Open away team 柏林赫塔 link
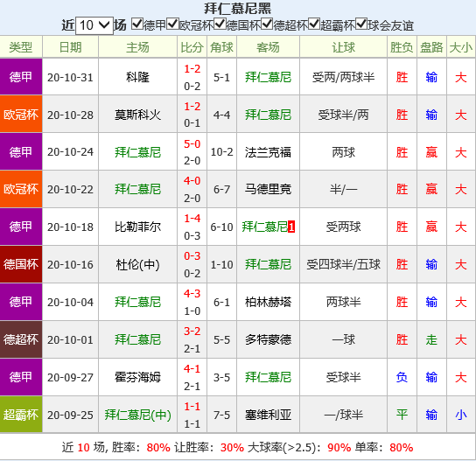Viewport: 476px width, 461px height. [x=268, y=303]
